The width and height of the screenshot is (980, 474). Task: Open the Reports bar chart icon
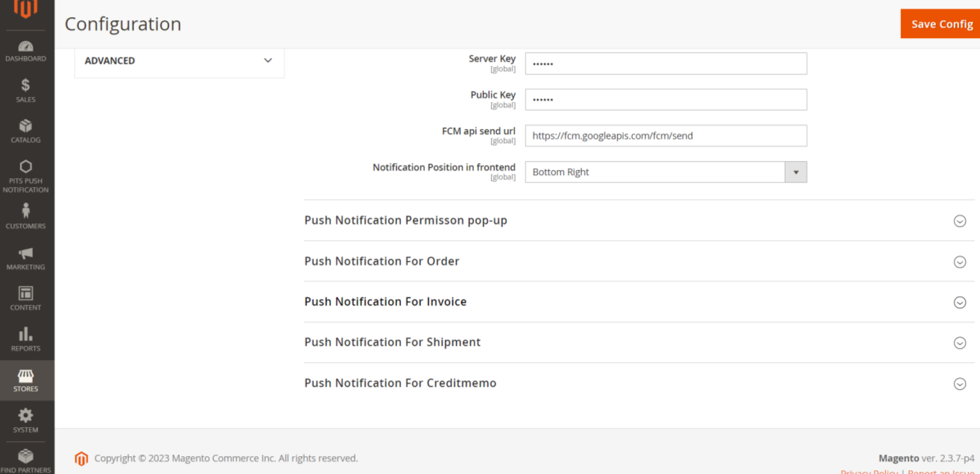[26, 335]
